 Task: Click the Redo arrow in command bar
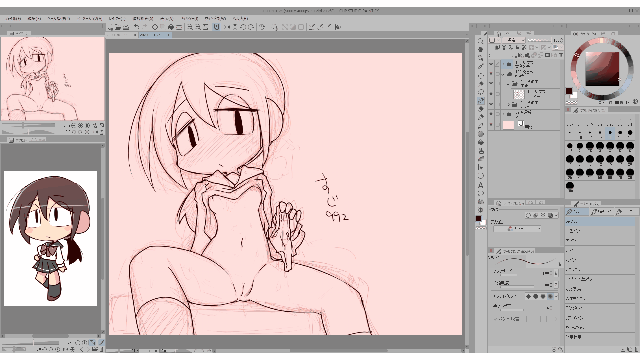(x=145, y=27)
